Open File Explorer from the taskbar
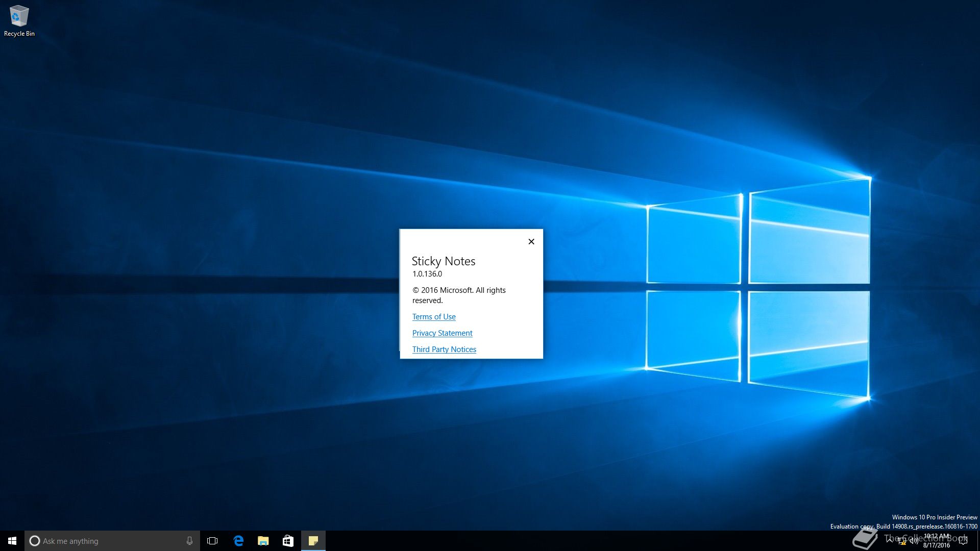Image resolution: width=980 pixels, height=551 pixels. [x=263, y=541]
